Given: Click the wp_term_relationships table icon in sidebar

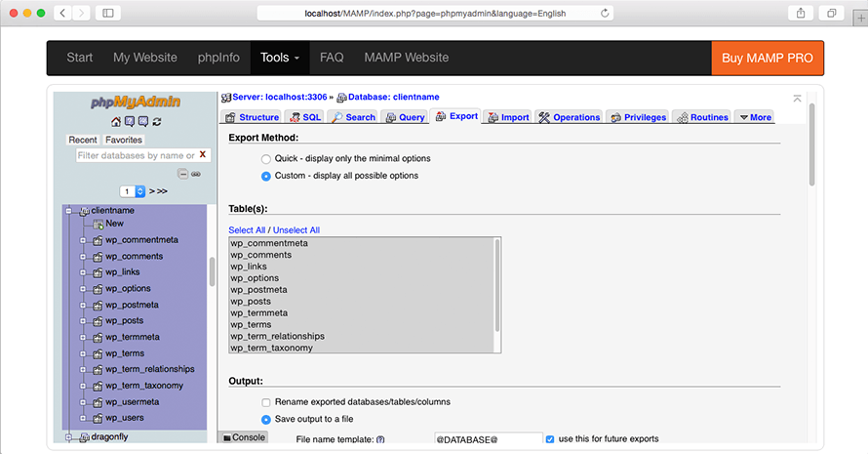Looking at the screenshot, I should tap(98, 370).
